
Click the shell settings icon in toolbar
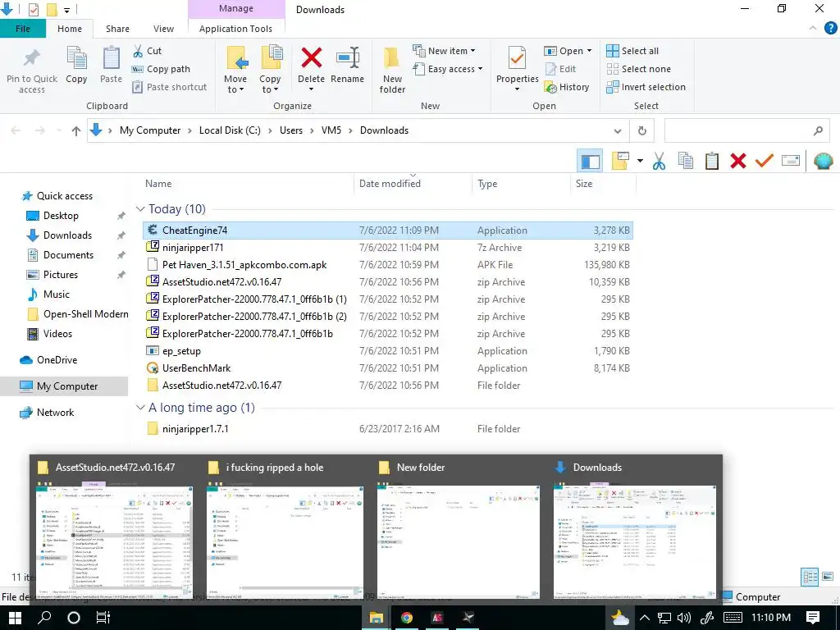pos(824,161)
